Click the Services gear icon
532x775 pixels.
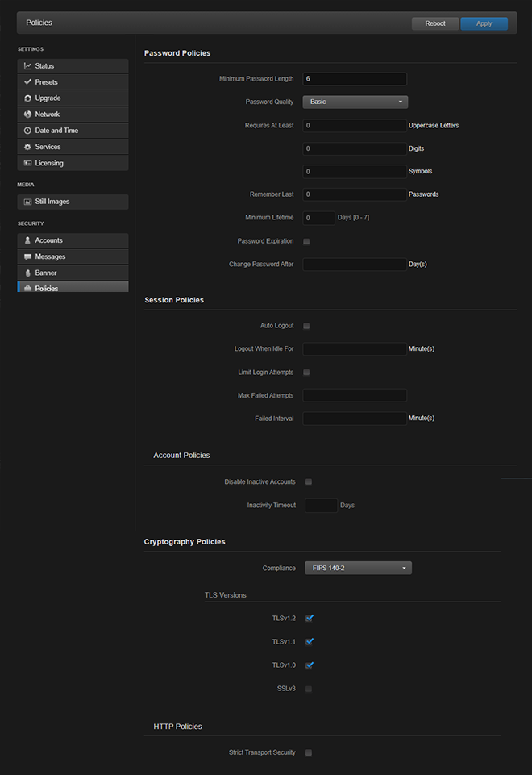click(x=27, y=147)
